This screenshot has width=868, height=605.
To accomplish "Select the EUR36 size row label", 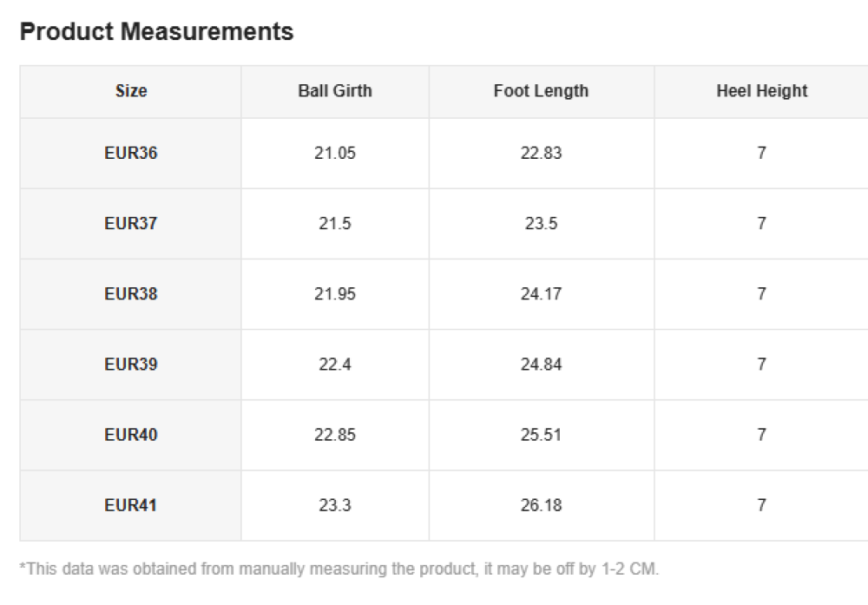I will click(131, 154).
